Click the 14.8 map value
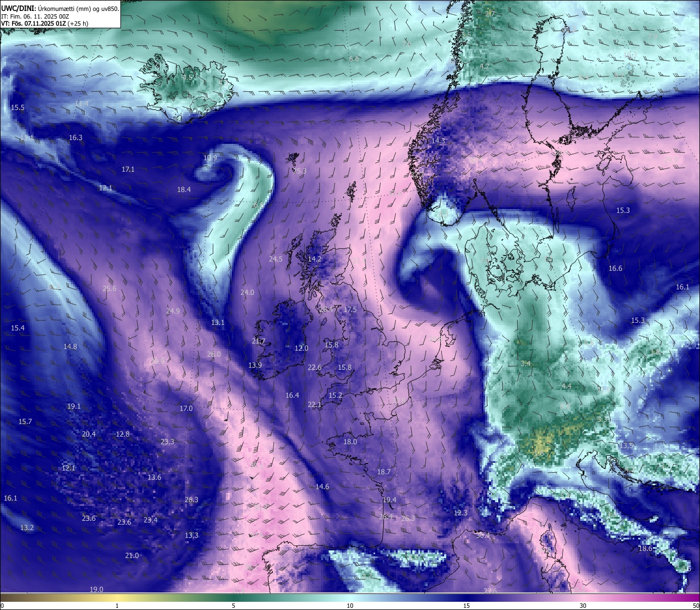700x610 pixels. (70, 346)
